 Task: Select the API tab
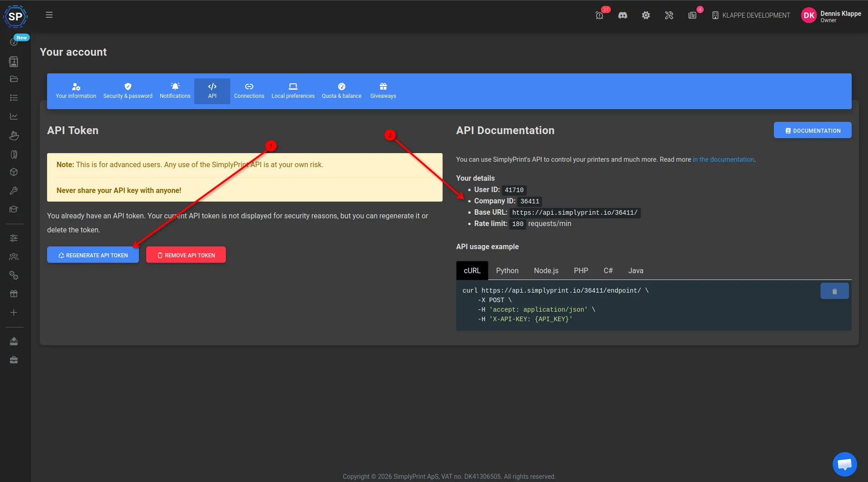212,91
